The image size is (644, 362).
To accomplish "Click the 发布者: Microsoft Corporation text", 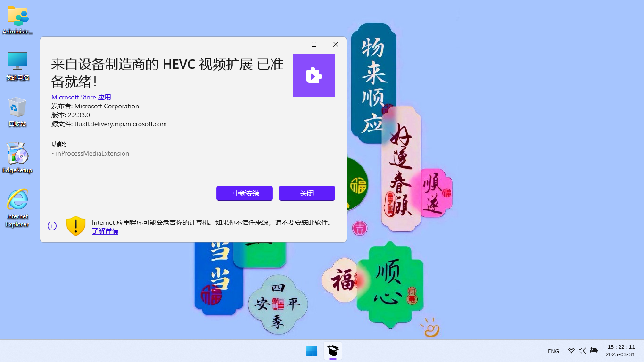I will click(95, 106).
